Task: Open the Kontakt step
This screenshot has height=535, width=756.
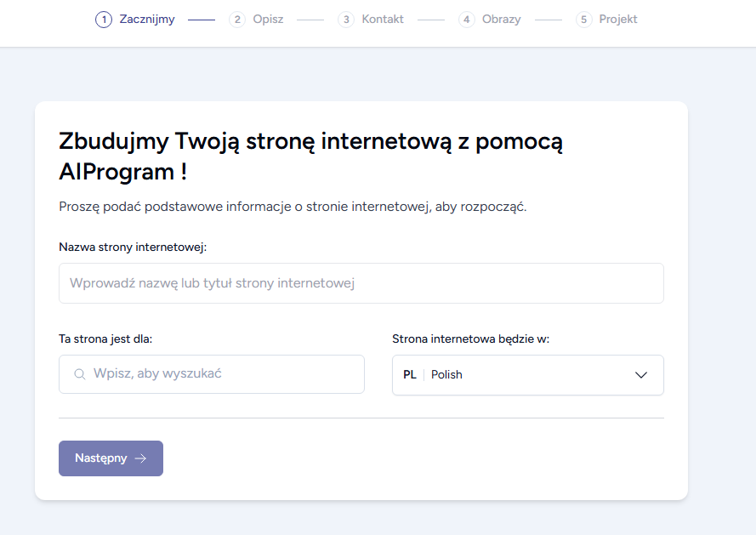Action: click(x=383, y=20)
